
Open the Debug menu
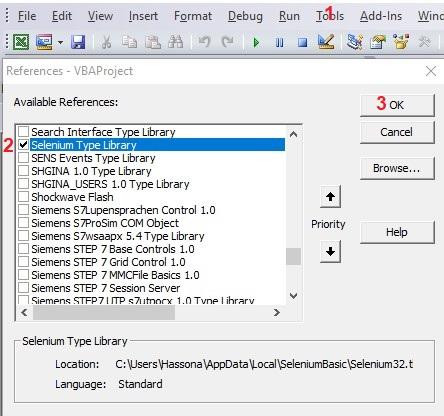pyautogui.click(x=245, y=16)
